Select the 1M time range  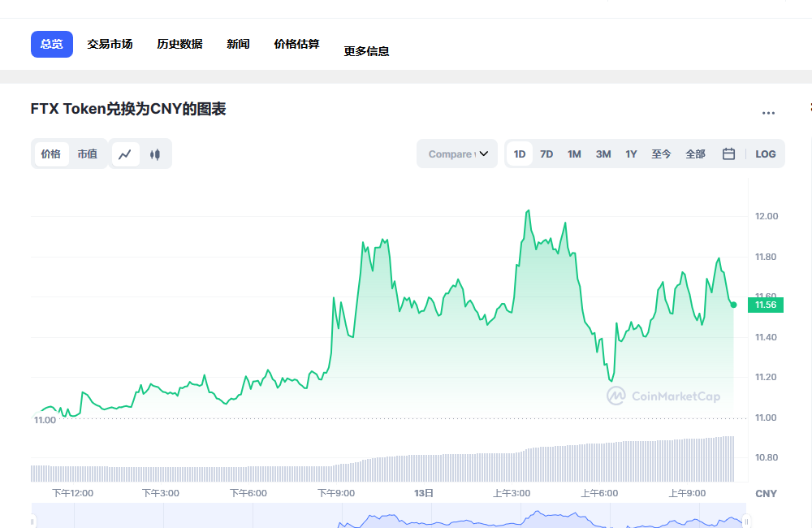pos(574,154)
